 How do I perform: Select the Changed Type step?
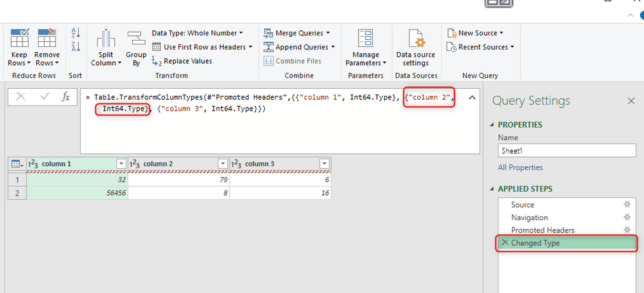point(567,243)
